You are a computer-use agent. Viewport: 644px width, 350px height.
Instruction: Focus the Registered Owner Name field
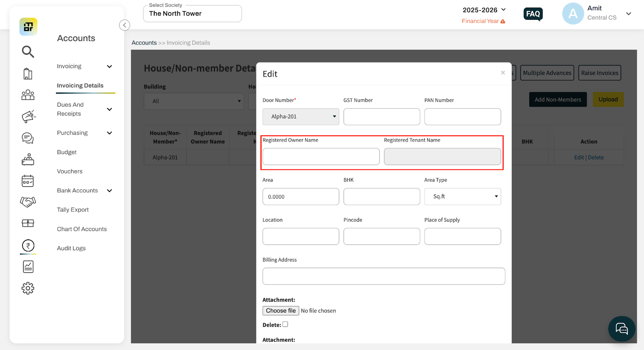(321, 156)
